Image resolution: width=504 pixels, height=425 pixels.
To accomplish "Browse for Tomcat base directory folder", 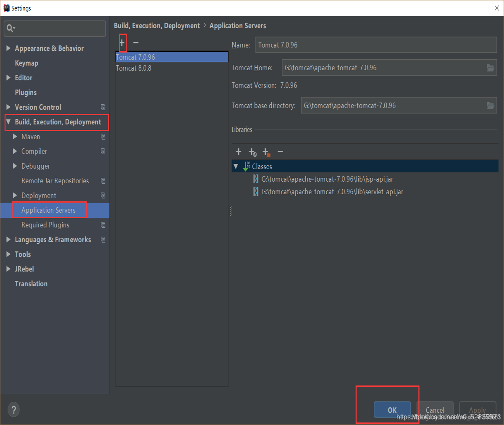I will tap(490, 106).
